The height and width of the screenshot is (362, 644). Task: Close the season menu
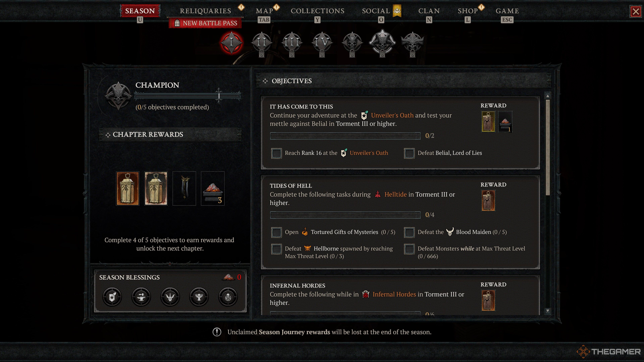(636, 12)
